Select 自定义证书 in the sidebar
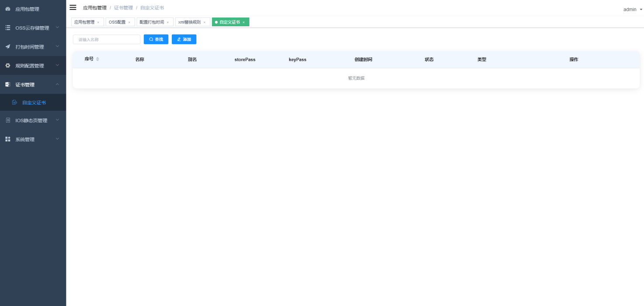 coord(34,102)
